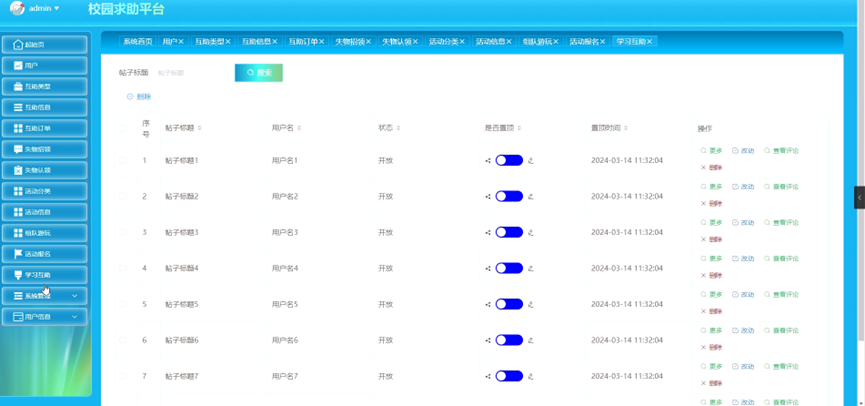
Task: Click the 搜索 search button
Action: [x=259, y=73]
